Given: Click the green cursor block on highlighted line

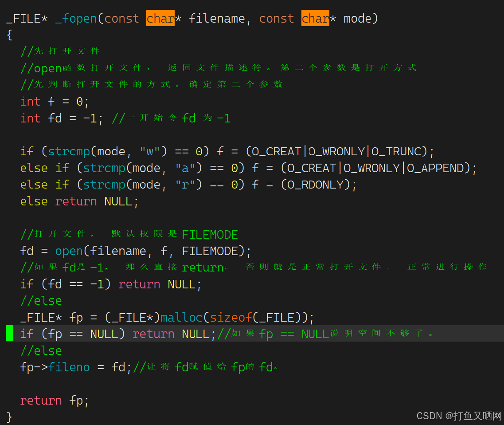Looking at the screenshot, I should coord(9,333).
